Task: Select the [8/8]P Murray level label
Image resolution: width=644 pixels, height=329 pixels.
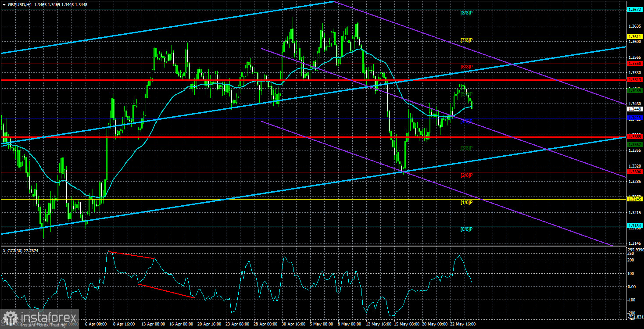Action: (466, 13)
